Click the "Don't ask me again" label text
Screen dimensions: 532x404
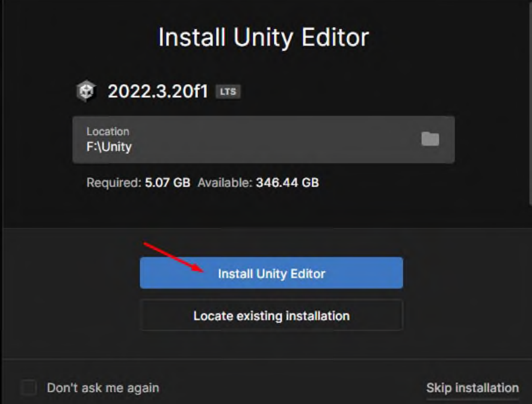coord(103,388)
